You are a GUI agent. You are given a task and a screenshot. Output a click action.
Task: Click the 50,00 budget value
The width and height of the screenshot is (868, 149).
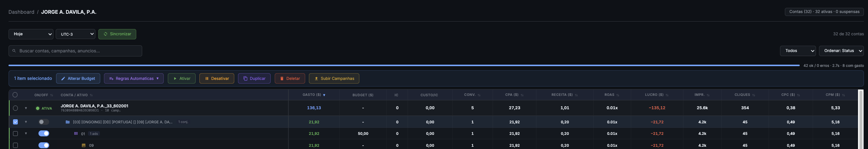pos(363,133)
